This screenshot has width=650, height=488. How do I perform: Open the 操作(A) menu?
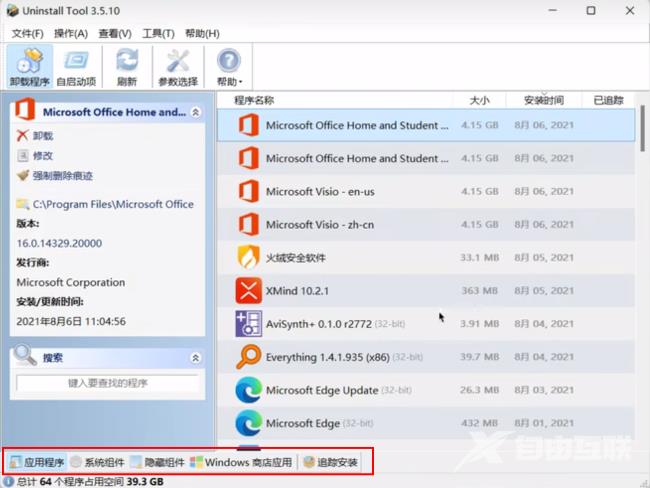click(71, 34)
